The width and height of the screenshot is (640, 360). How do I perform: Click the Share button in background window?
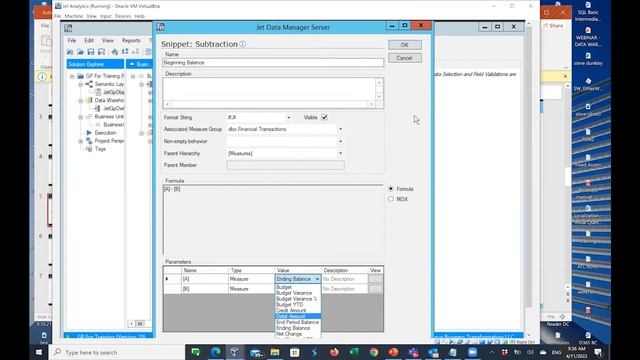pos(553,26)
